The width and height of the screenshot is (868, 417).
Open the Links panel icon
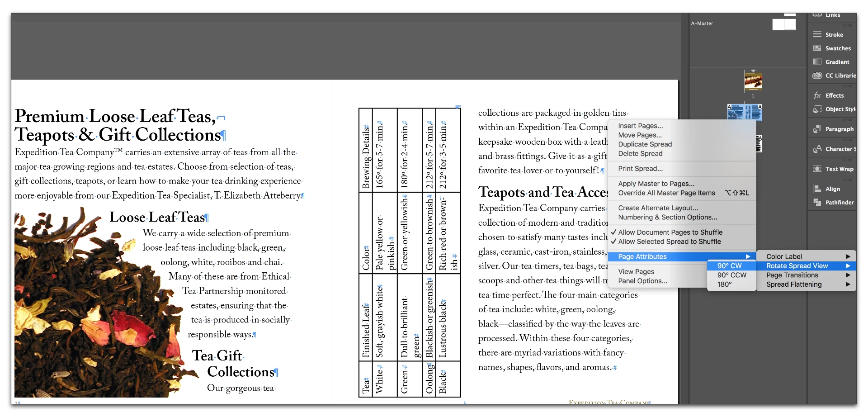pyautogui.click(x=817, y=15)
